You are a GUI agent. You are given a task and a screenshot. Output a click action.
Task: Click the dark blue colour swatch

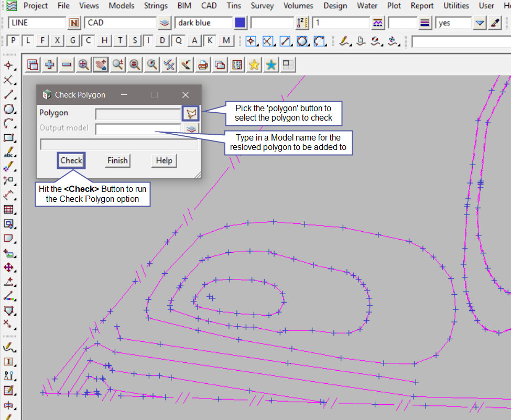point(241,23)
